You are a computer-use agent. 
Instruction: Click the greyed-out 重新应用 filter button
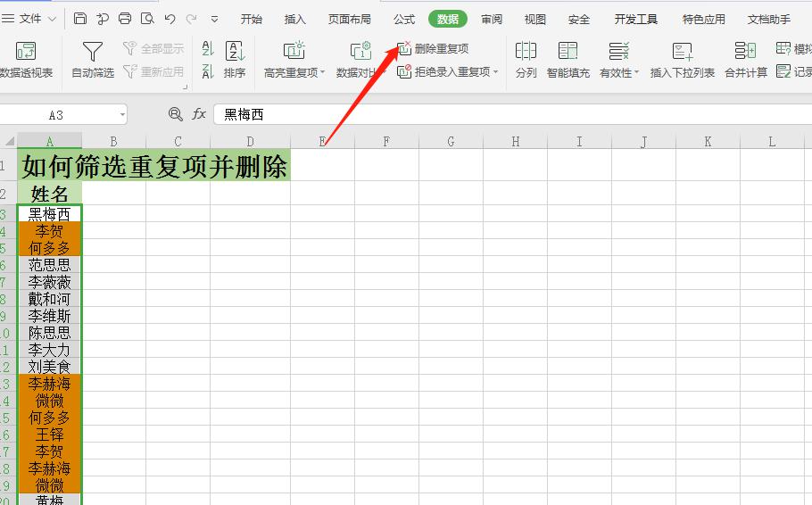coord(153,71)
